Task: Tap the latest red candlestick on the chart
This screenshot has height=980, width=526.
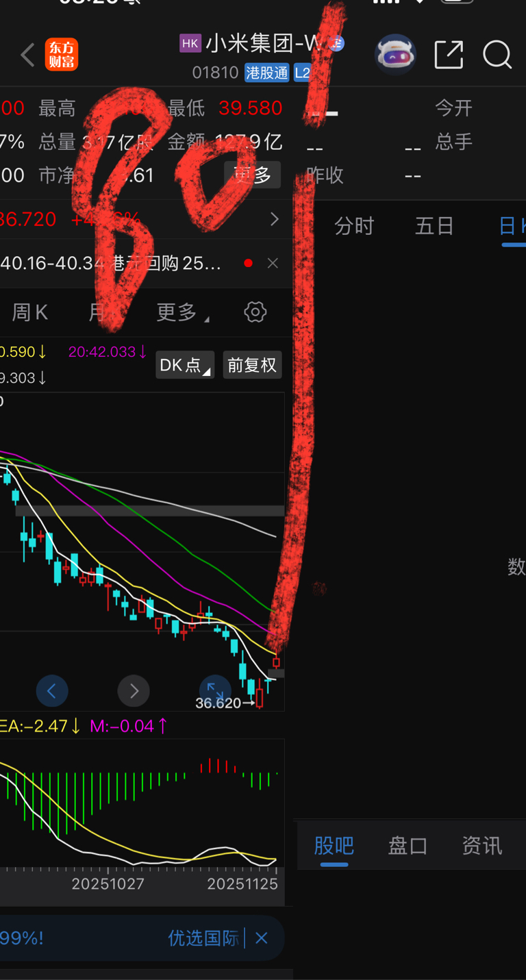Action: click(277, 662)
